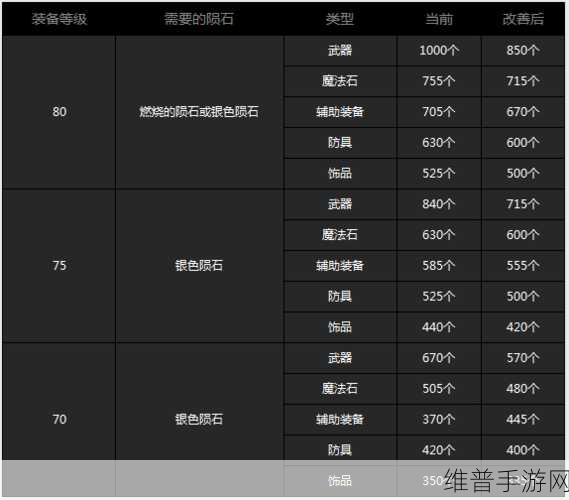This screenshot has height=500, width=569.
Task: Click improved 600个 for level 75 魔法石
Action: 523,234
